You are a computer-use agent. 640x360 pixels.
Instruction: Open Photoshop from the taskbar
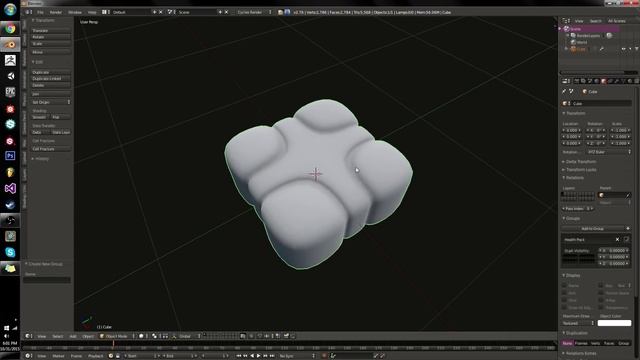click(10, 156)
